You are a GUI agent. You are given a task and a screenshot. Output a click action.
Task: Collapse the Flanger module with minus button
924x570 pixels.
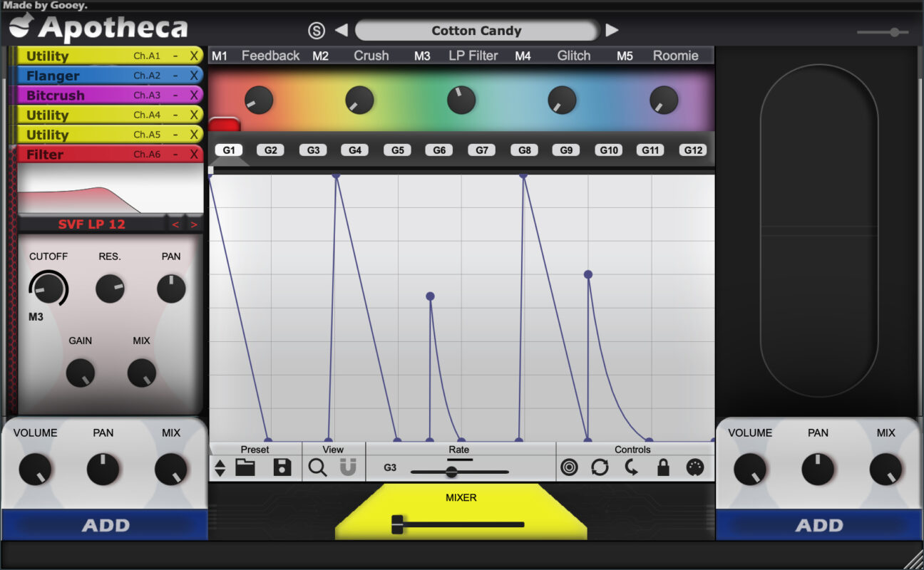point(175,76)
